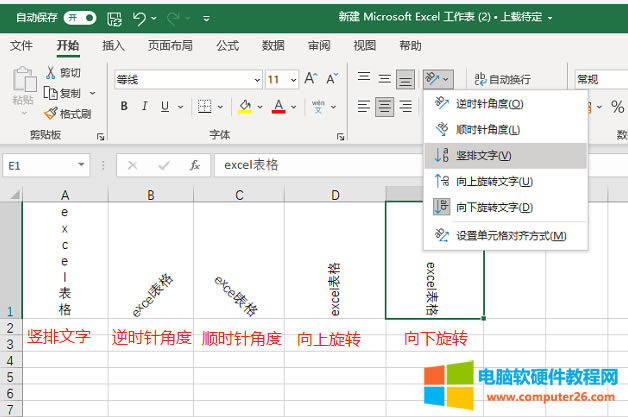Open the font name dropdown
The height and width of the screenshot is (417, 628).
click(x=254, y=79)
